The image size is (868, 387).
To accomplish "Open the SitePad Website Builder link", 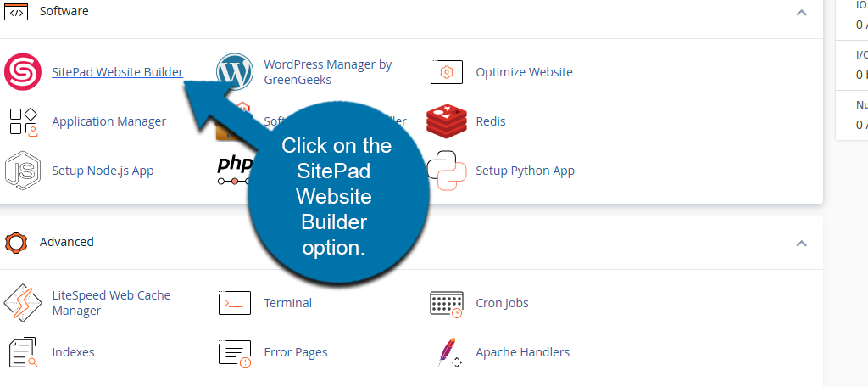I will point(117,72).
